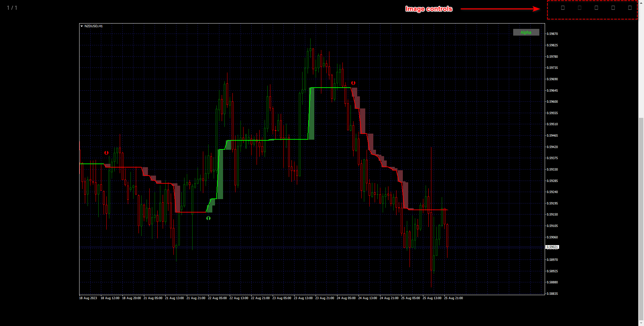This screenshot has height=326, width=644.
Task: Click the fourth image control icon from the left
Action: click(613, 8)
